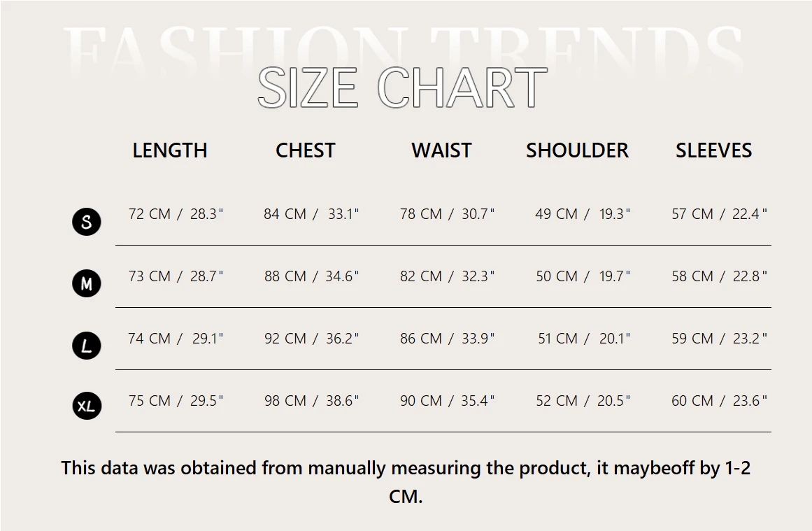Image resolution: width=812 pixels, height=531 pixels.
Task: Click the black S size badge
Action: 87,222
